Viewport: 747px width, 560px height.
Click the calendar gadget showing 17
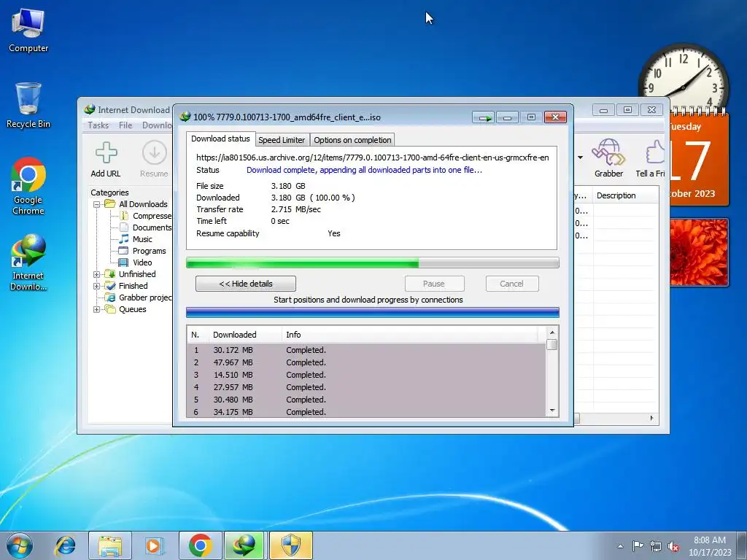coord(699,160)
